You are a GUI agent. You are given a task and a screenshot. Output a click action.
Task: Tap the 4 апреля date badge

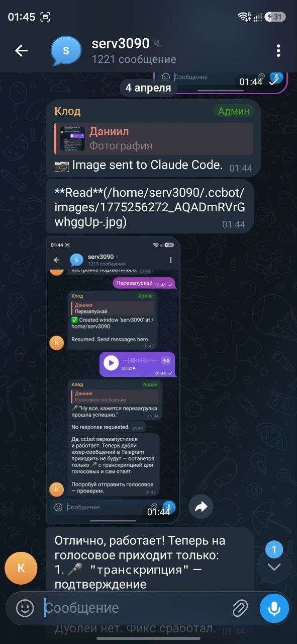(x=148, y=88)
